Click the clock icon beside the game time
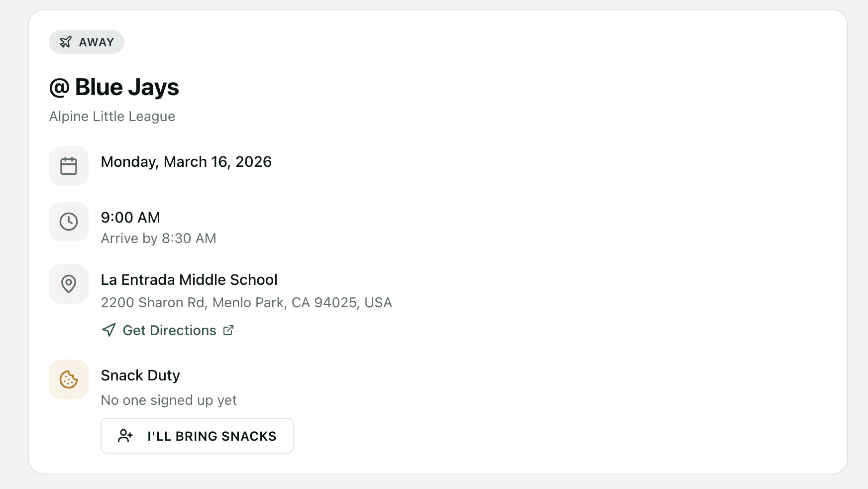 [x=68, y=222]
